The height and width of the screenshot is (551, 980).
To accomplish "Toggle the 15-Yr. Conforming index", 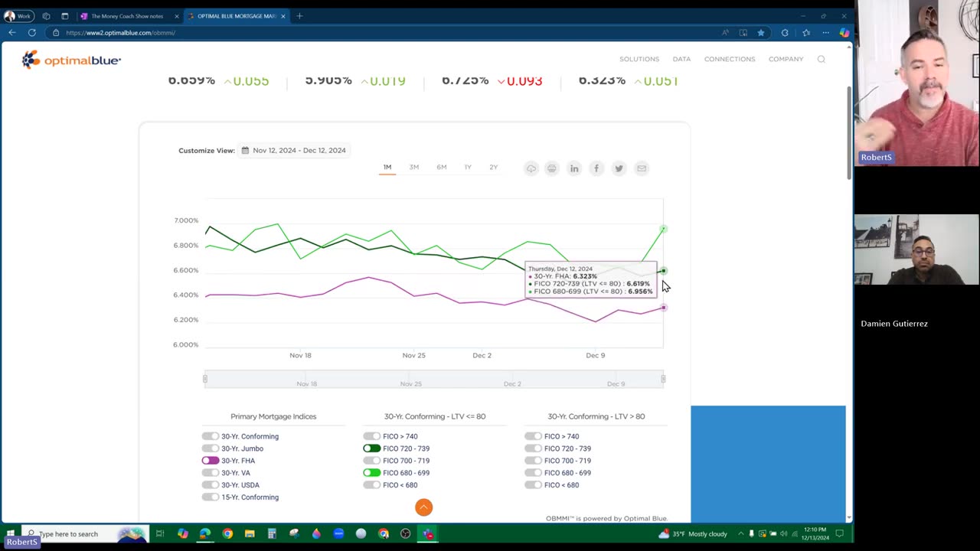I will click(x=210, y=497).
